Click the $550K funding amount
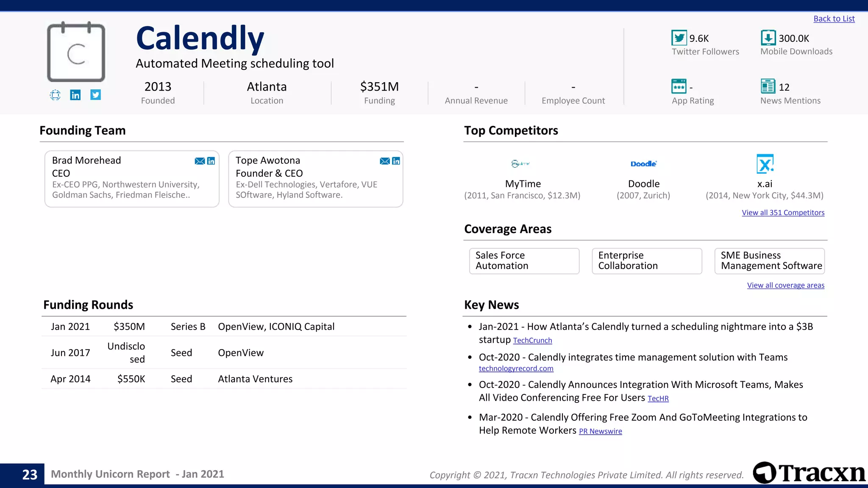Screen dimensions: 868x488 [x=131, y=379]
